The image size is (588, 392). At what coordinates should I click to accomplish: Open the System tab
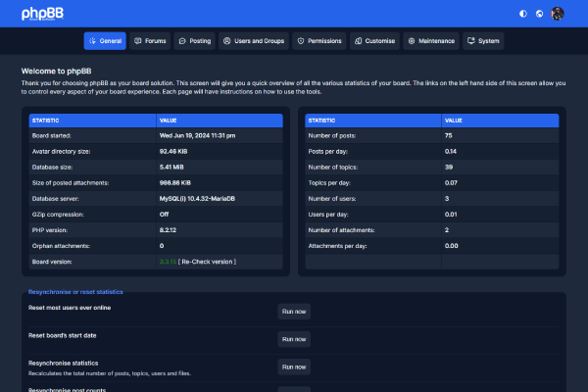coord(483,41)
